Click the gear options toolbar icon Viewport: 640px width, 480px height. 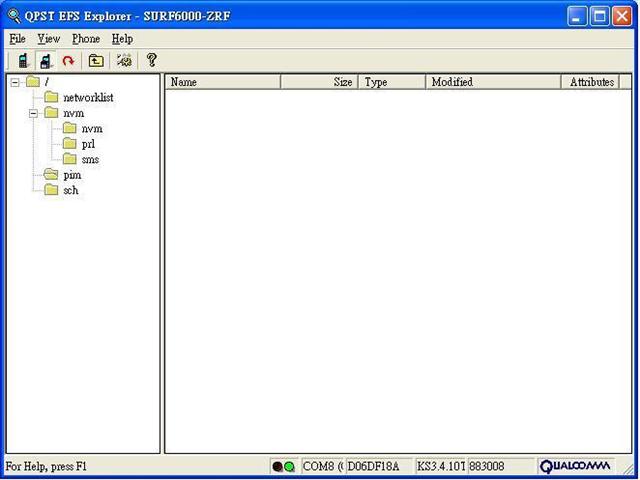[124, 60]
